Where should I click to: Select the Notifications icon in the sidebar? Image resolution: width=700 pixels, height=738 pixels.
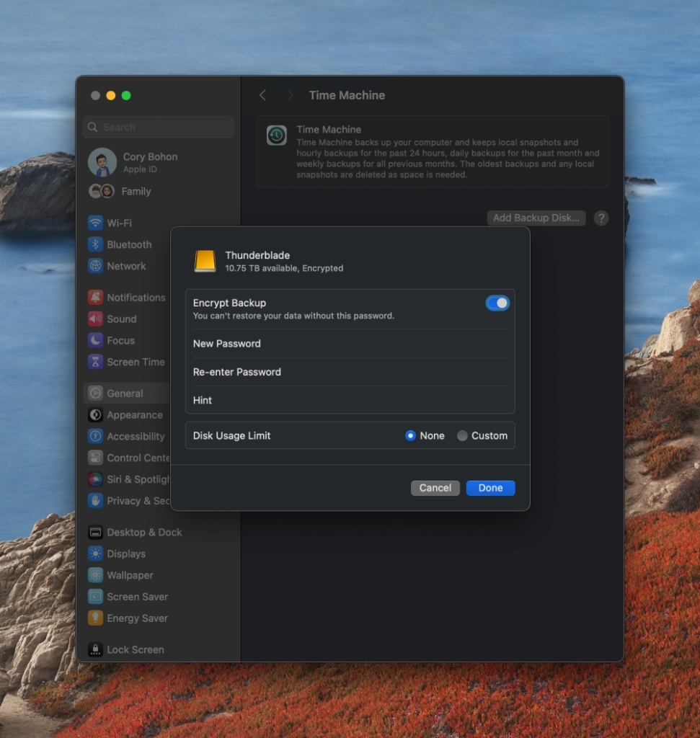pos(94,297)
